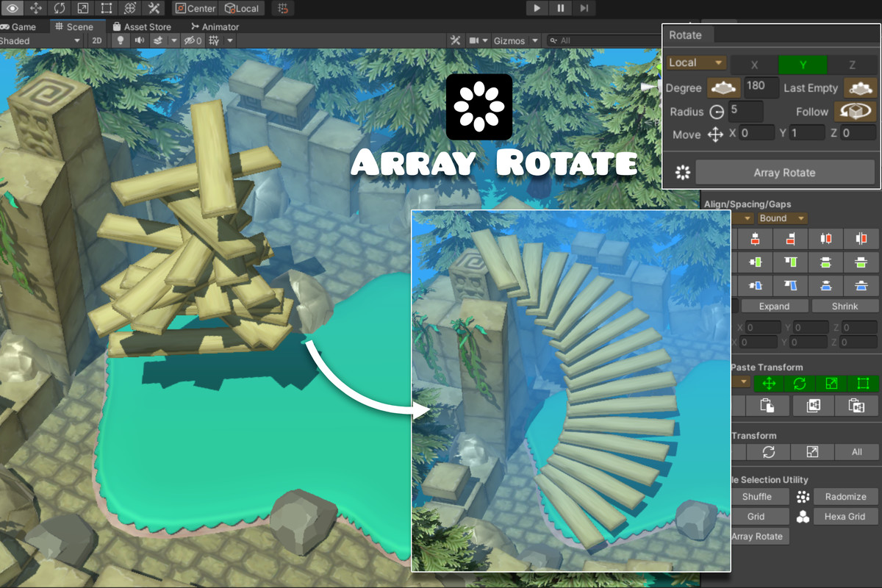Toggle grid snapping icon in toolbar
The image size is (882, 588).
pos(283,8)
